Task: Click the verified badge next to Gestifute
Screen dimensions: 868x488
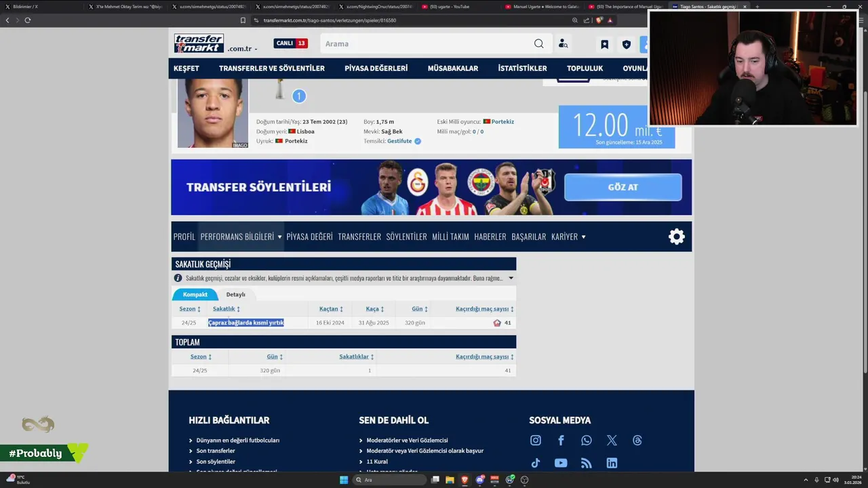Action: (x=418, y=141)
